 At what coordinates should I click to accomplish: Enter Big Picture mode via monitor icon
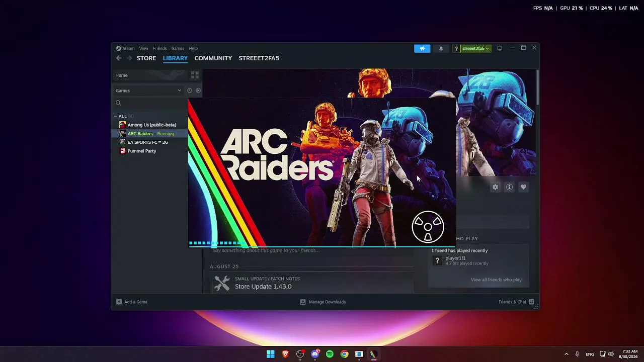pyautogui.click(x=500, y=48)
